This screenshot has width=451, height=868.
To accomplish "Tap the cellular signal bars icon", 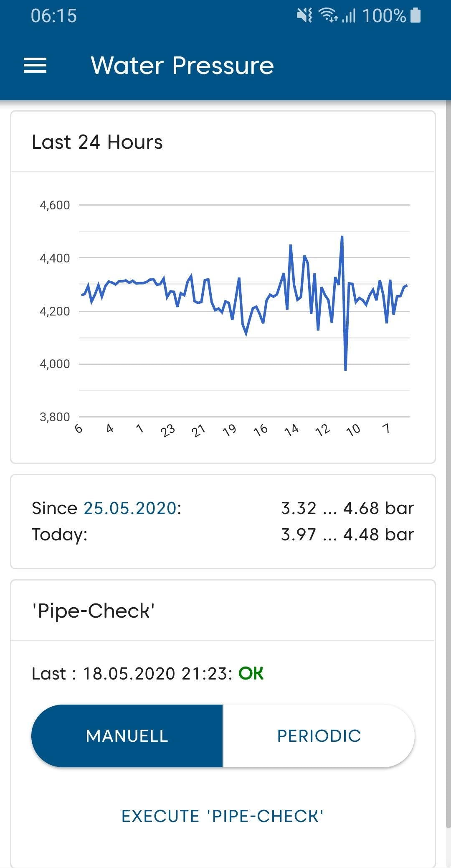I will (x=349, y=16).
